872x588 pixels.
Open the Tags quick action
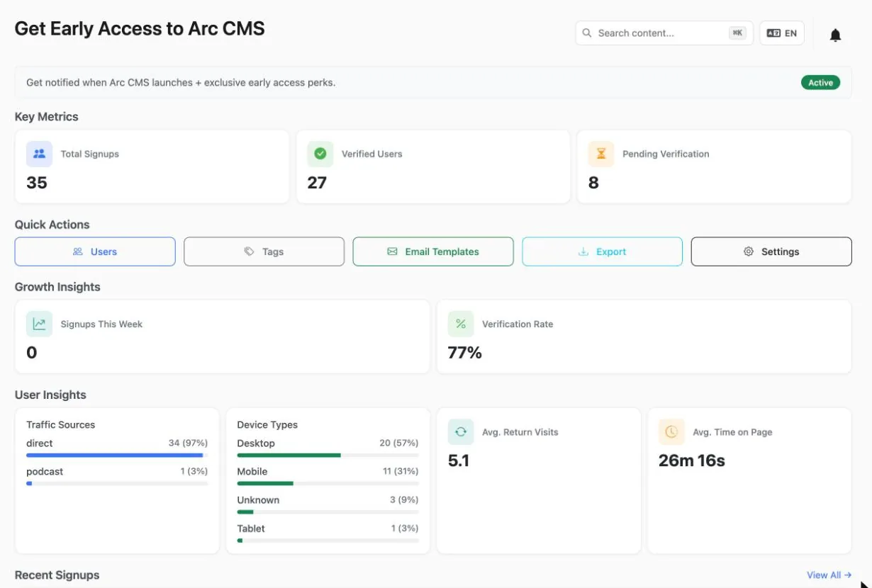[x=264, y=251]
